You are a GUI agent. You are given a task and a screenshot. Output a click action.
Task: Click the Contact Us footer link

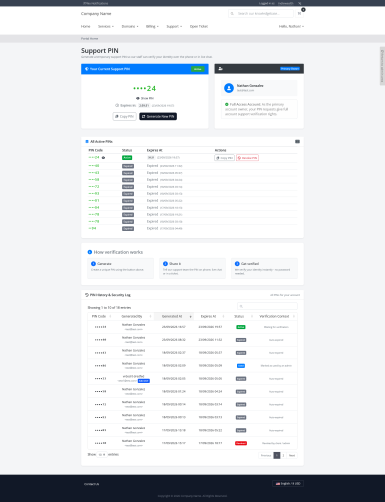(x=91, y=484)
